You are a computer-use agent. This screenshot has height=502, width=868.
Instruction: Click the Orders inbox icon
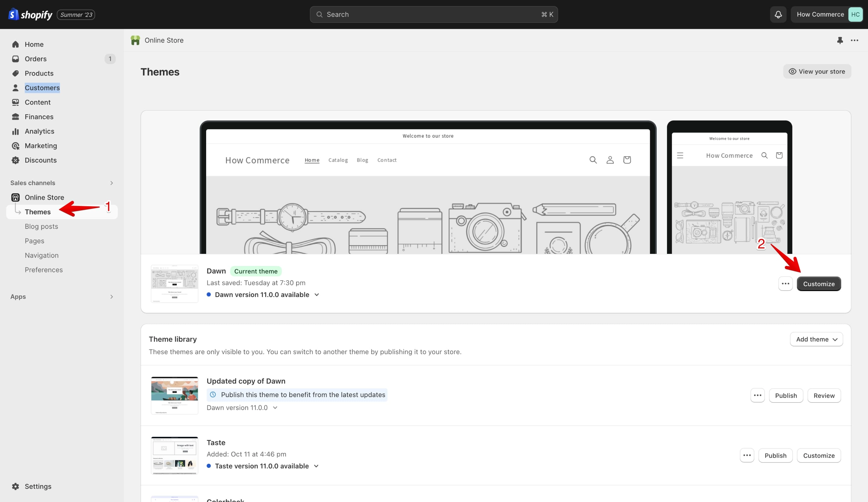[x=15, y=59]
